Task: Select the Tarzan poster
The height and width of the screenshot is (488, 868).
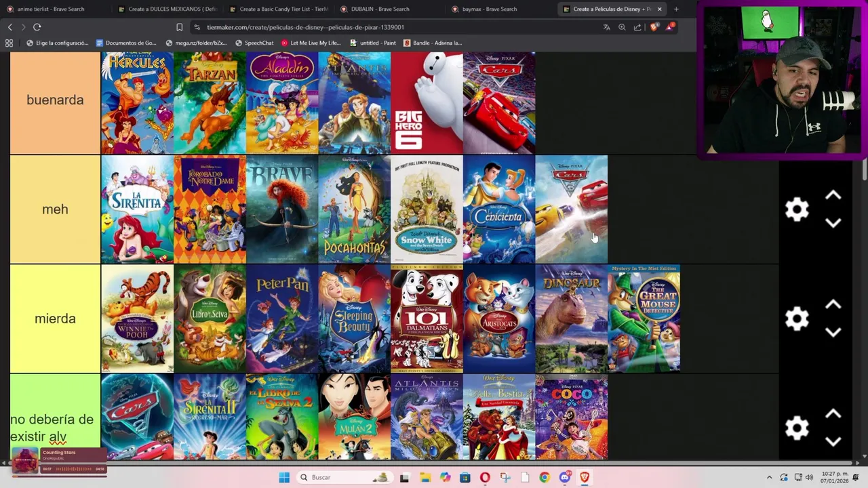Action: click(x=210, y=103)
